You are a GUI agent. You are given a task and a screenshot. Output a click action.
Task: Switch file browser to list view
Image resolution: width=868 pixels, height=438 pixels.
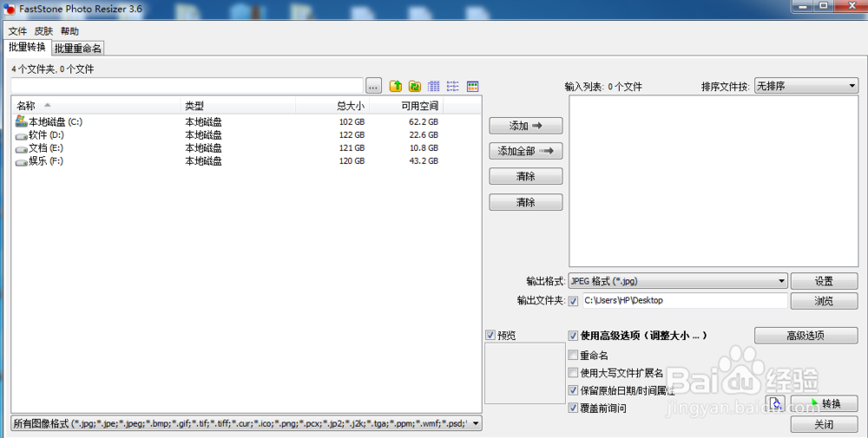[x=453, y=86]
